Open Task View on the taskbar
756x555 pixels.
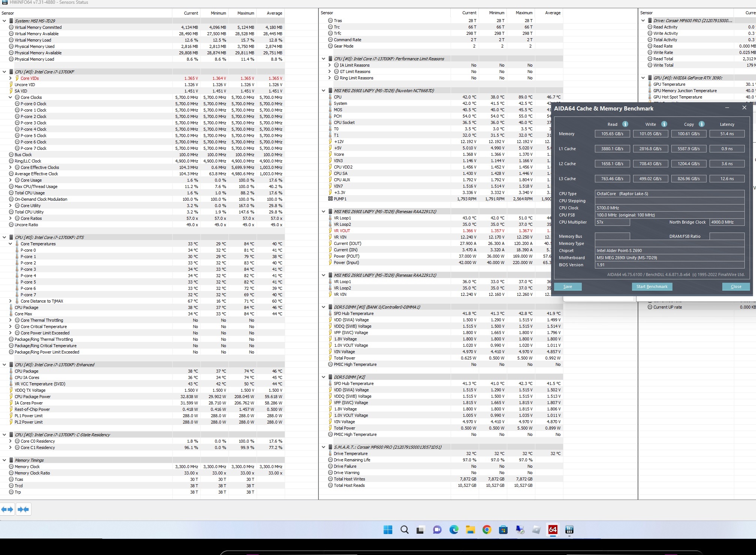pyautogui.click(x=421, y=530)
